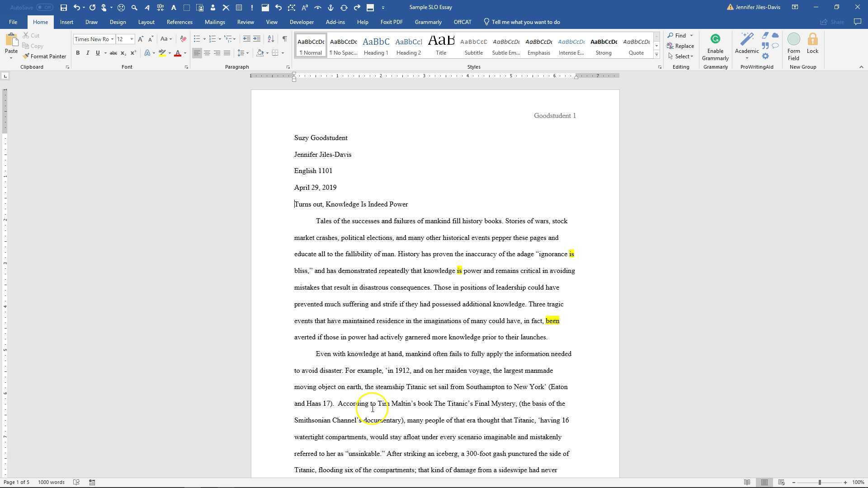This screenshot has height=488, width=868.
Task: Toggle the center alignment option
Action: pyautogui.click(x=207, y=53)
